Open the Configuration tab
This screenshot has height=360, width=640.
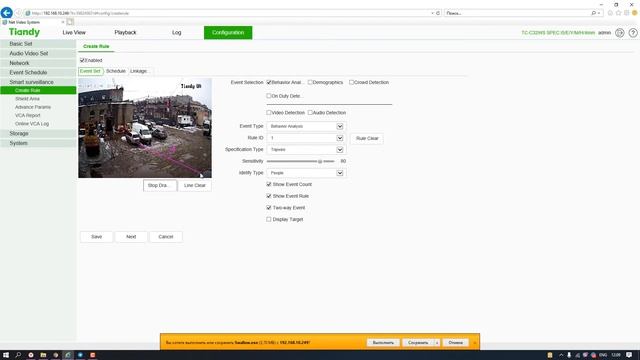[x=228, y=33]
